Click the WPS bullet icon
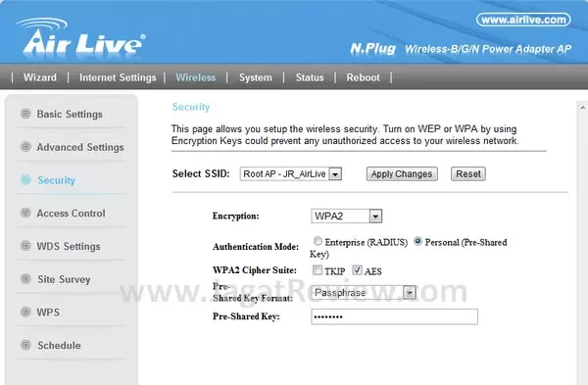The width and height of the screenshot is (588, 385). tap(25, 312)
